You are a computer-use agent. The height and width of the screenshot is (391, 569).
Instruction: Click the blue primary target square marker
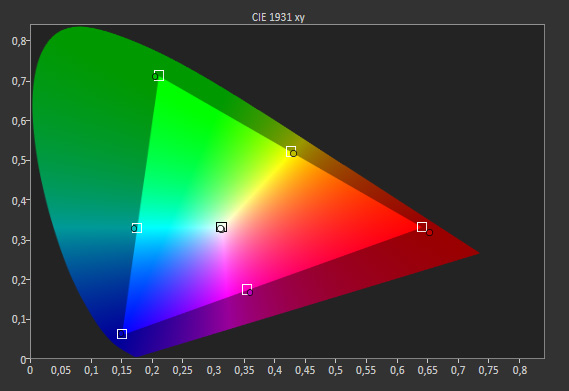point(122,334)
